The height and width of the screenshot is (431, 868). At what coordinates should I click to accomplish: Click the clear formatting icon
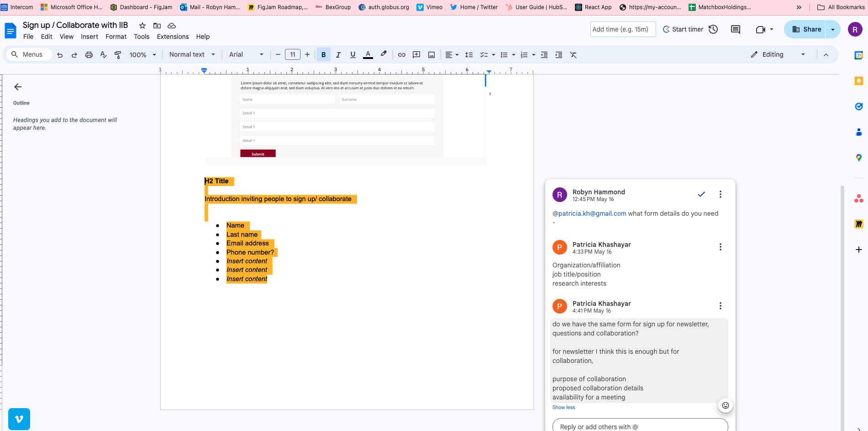tap(573, 55)
